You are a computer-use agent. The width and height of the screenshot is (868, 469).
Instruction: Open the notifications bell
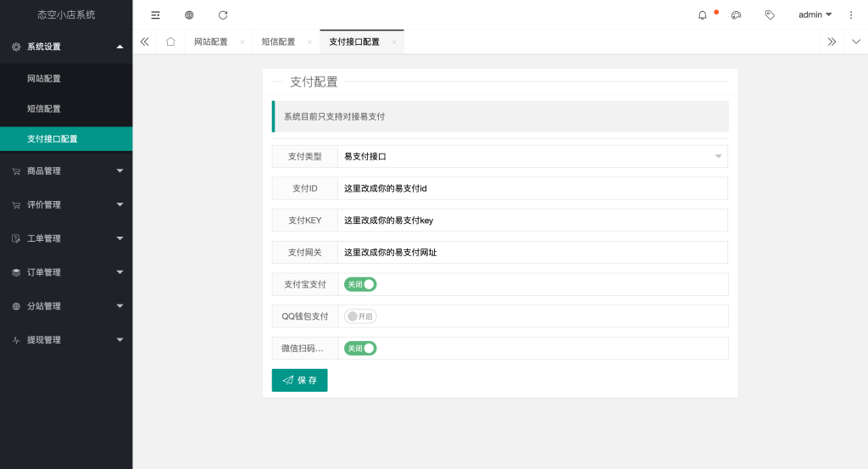pyautogui.click(x=703, y=15)
